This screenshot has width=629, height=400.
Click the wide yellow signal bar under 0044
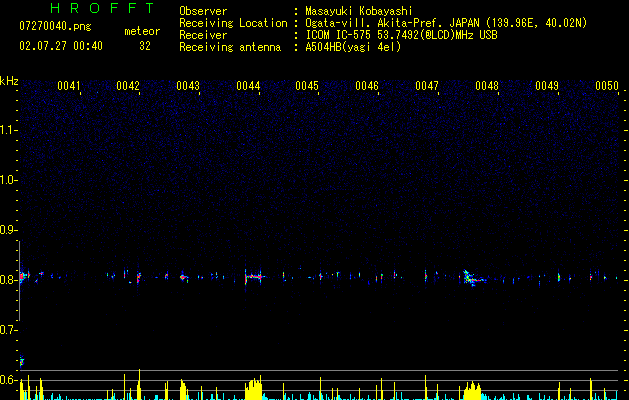pyautogui.click(x=254, y=389)
